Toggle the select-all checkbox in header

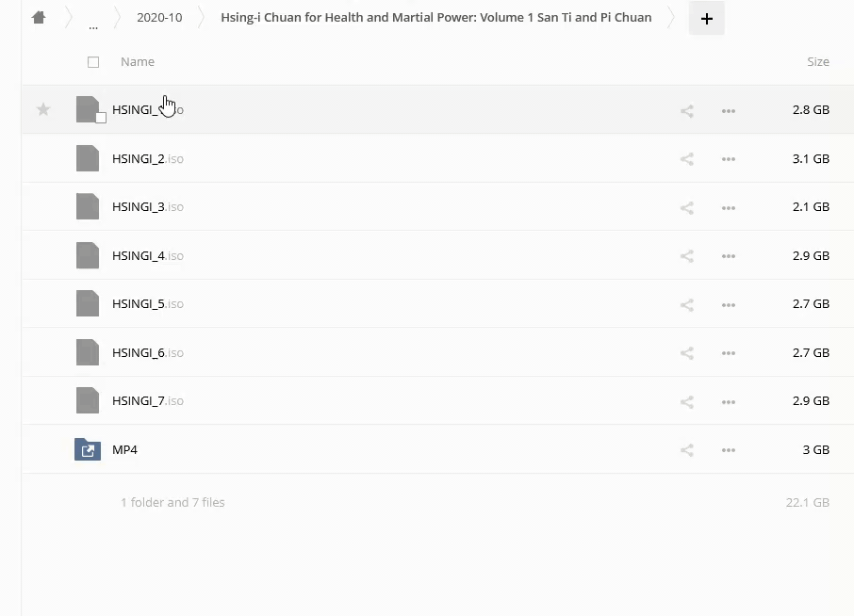pyautogui.click(x=93, y=62)
